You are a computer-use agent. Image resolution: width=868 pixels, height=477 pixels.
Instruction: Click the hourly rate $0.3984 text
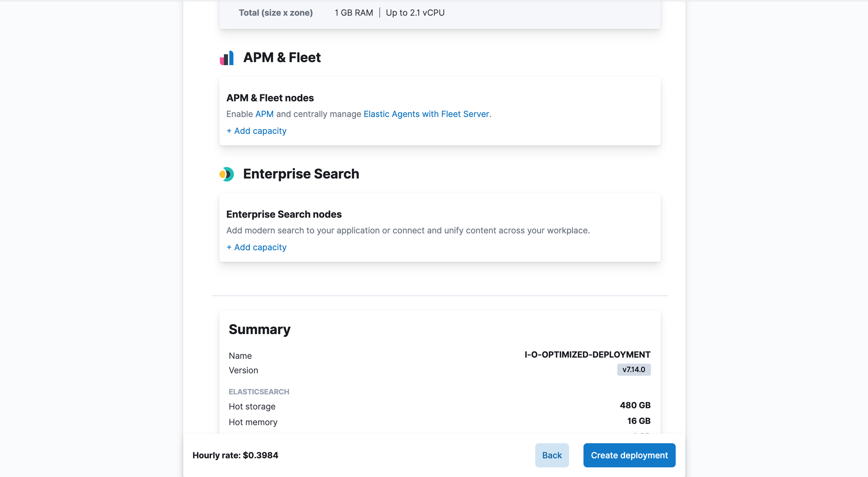[x=235, y=455]
